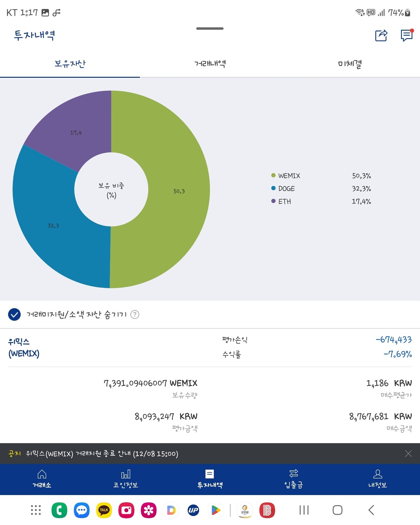Image resolution: width=420 pixels, height=525 pixels.
Task: Open the chat messages icon
Action: (407, 35)
